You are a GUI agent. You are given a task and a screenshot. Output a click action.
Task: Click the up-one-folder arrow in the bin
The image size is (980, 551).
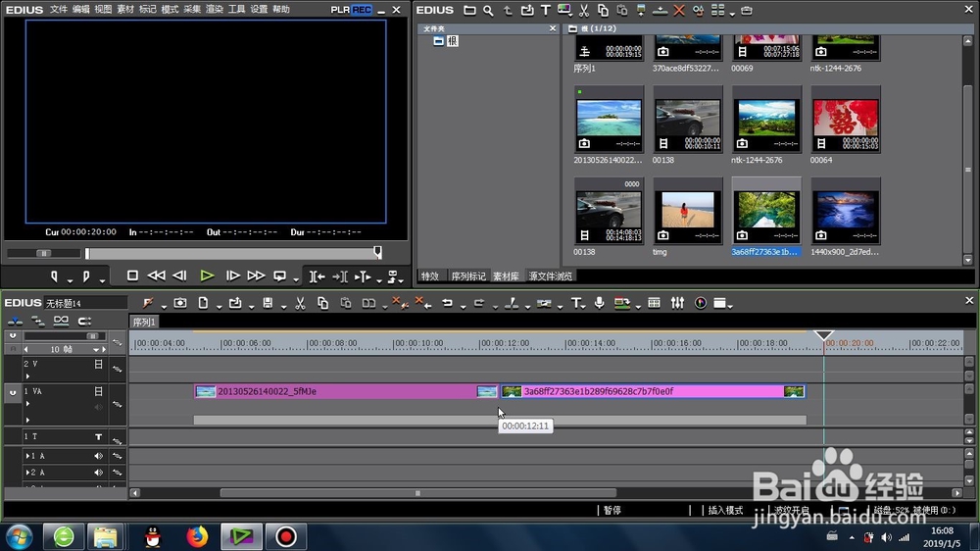508,10
